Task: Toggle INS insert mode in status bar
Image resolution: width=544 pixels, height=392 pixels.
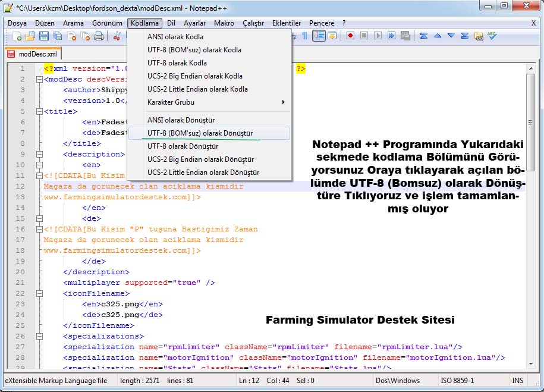Action: 518,381
